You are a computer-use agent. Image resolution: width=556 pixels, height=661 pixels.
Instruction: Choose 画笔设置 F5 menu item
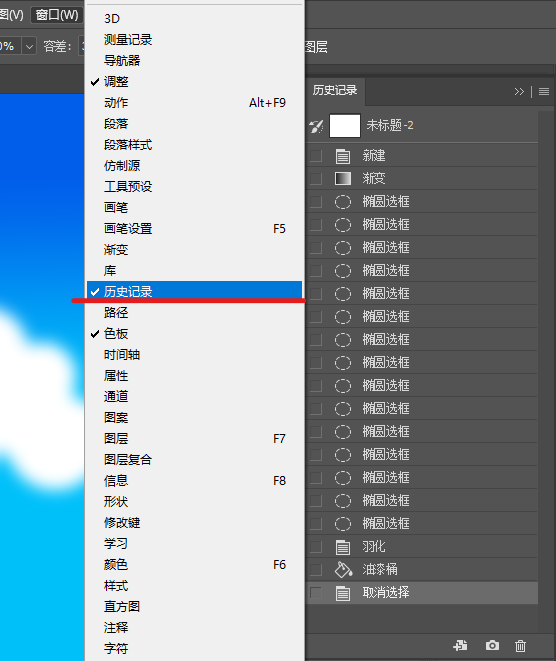click(194, 228)
